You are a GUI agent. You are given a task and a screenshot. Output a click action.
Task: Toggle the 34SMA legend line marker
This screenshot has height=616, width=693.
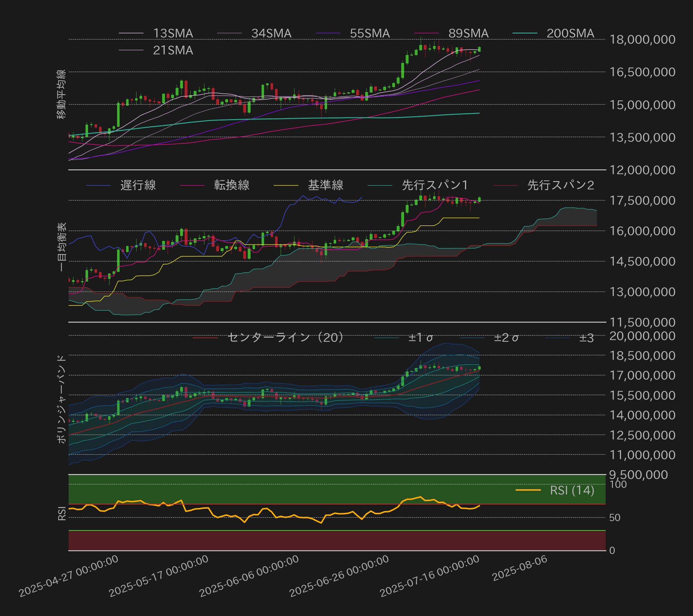pos(229,34)
